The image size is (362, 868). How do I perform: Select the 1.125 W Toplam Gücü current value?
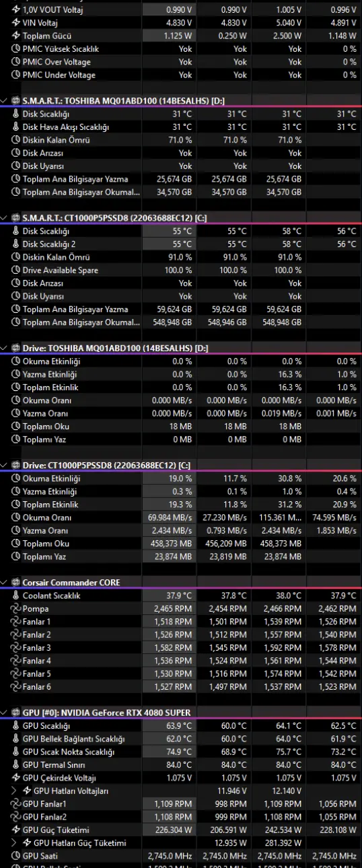[178, 36]
